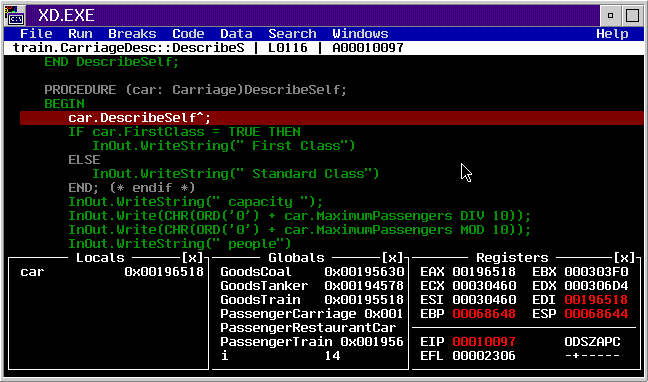Open the Search menu
648x382 pixels.
pos(292,34)
